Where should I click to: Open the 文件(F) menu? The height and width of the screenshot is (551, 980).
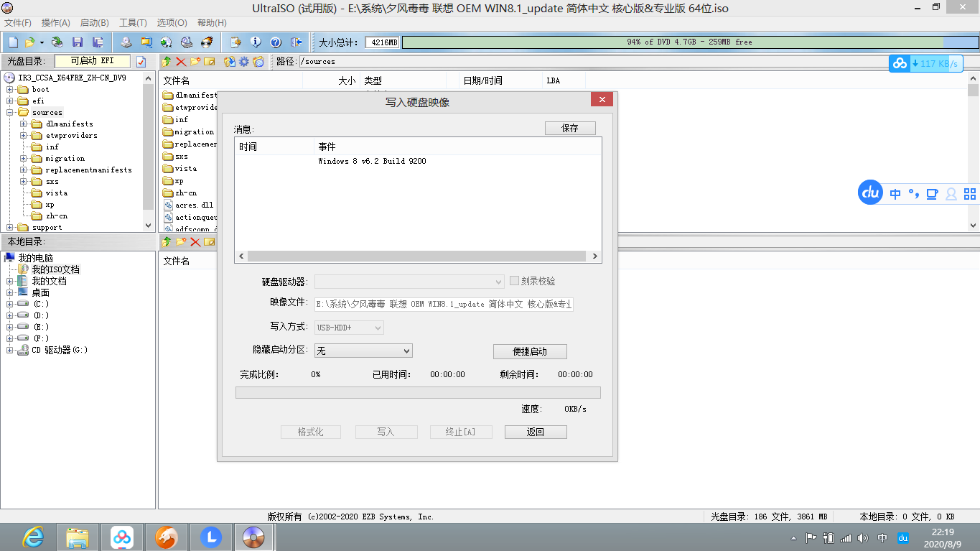[x=18, y=23]
